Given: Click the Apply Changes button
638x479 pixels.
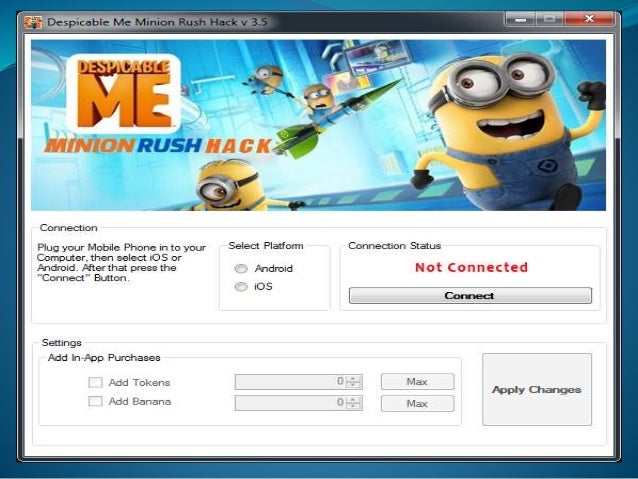Looking at the screenshot, I should point(537,389).
